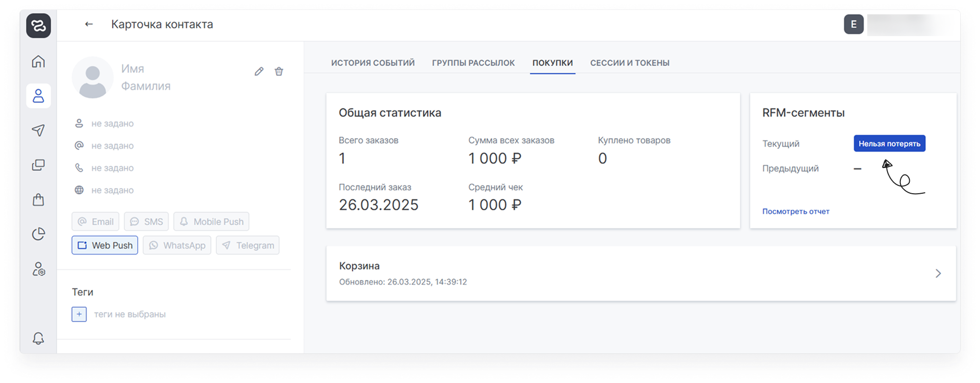Click the Нельзя потерять segment badge
Viewport: 980px width, 383px height.
[x=889, y=144]
